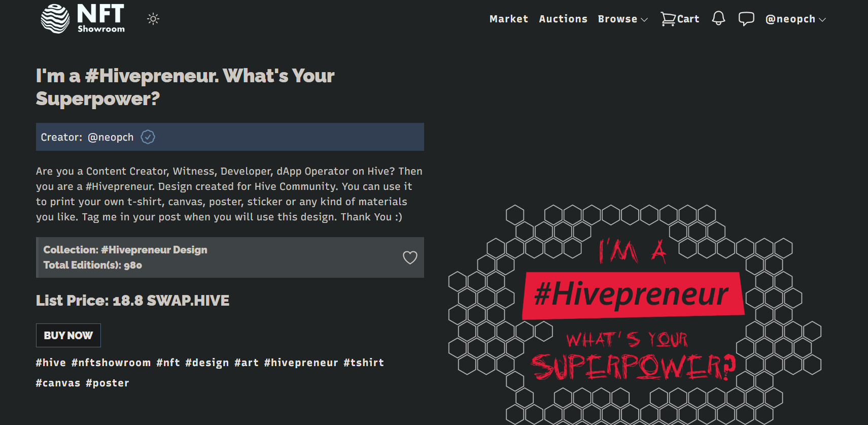Click the verified creator checkmark badge
The height and width of the screenshot is (425, 868).
(x=148, y=137)
